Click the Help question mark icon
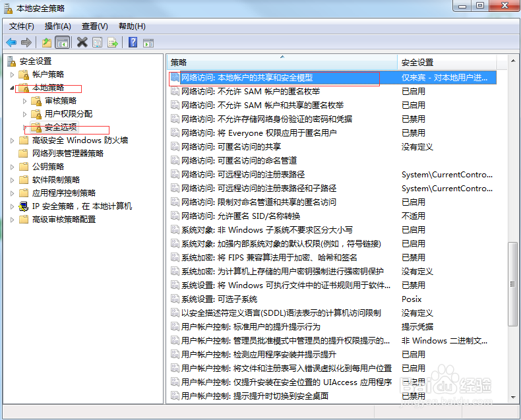This screenshot has width=521, height=420. 133,42
